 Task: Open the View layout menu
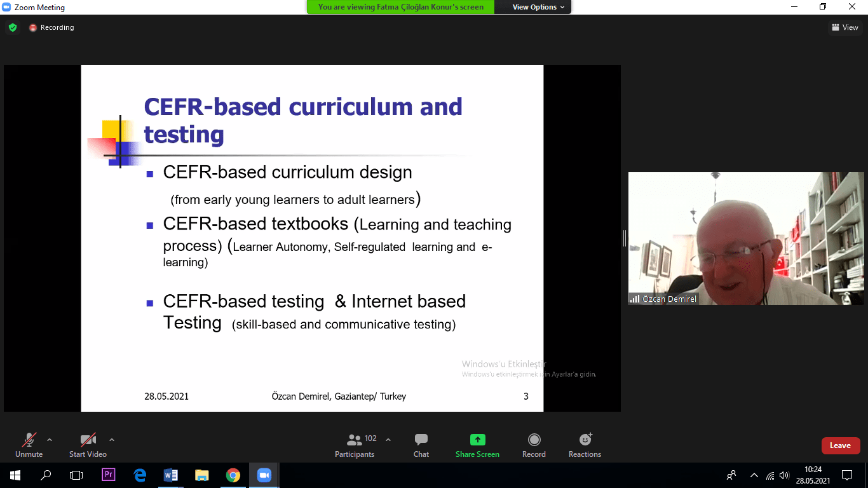(844, 27)
